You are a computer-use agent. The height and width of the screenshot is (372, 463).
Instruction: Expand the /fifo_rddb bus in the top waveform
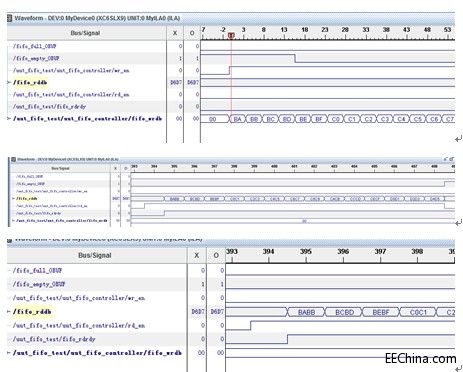click(x=9, y=82)
